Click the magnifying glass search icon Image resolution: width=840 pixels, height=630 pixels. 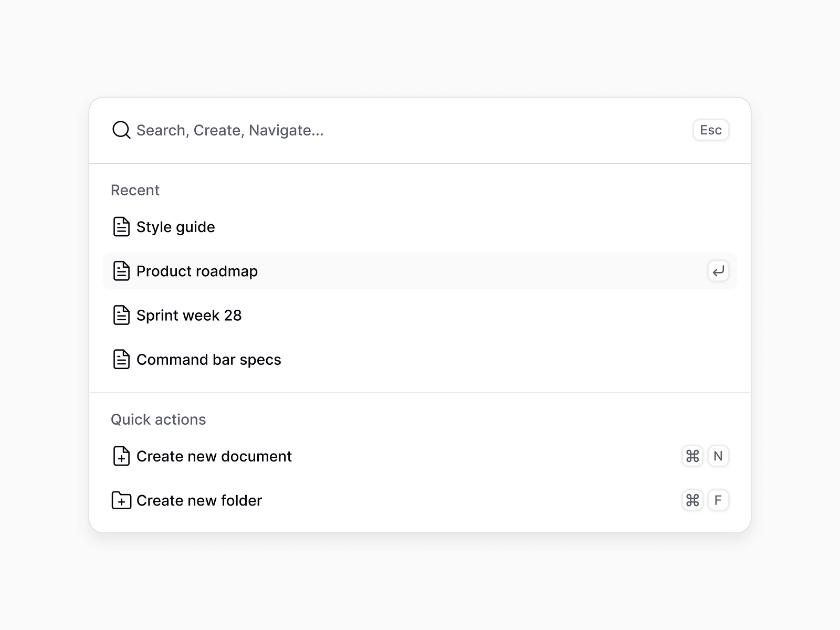click(121, 130)
